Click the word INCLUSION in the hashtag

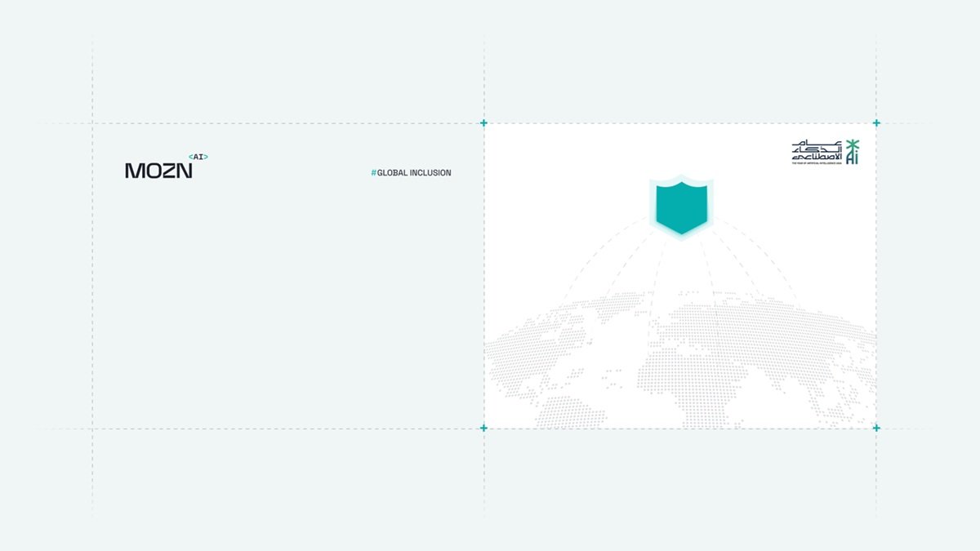(433, 173)
